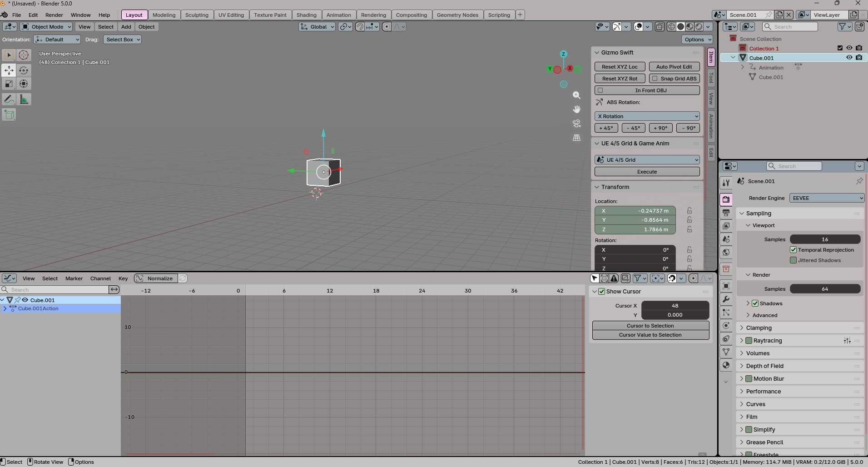The image size is (868, 467).
Task: Activate the Add Cube tool
Action: click(9, 114)
